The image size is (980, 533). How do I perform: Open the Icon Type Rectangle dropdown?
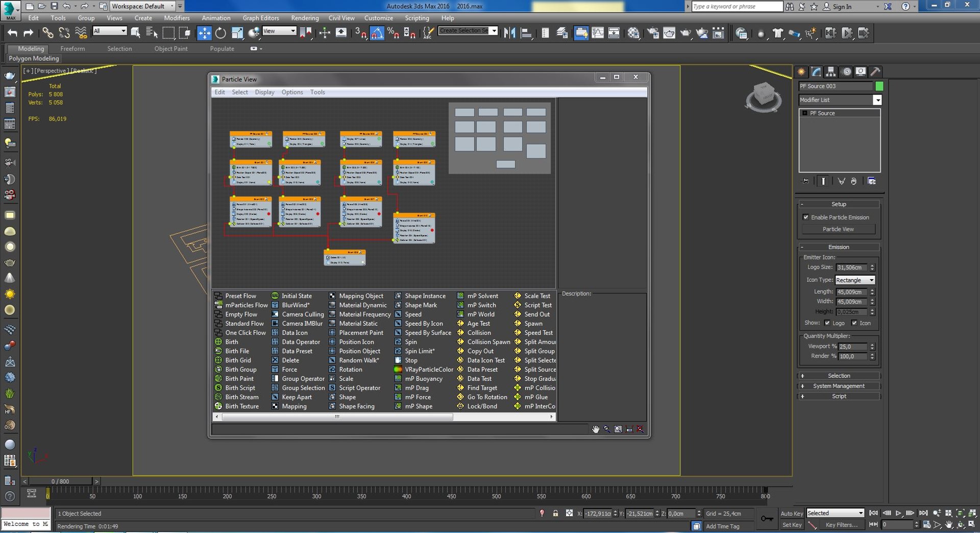[855, 280]
